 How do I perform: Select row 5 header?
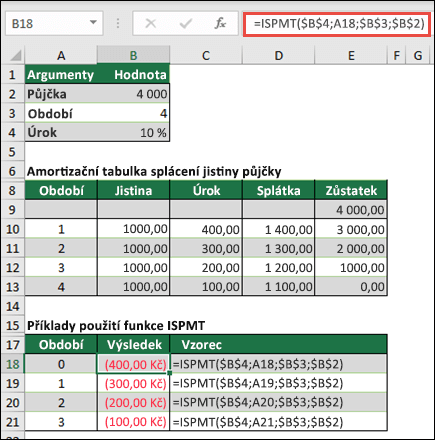click(x=13, y=152)
